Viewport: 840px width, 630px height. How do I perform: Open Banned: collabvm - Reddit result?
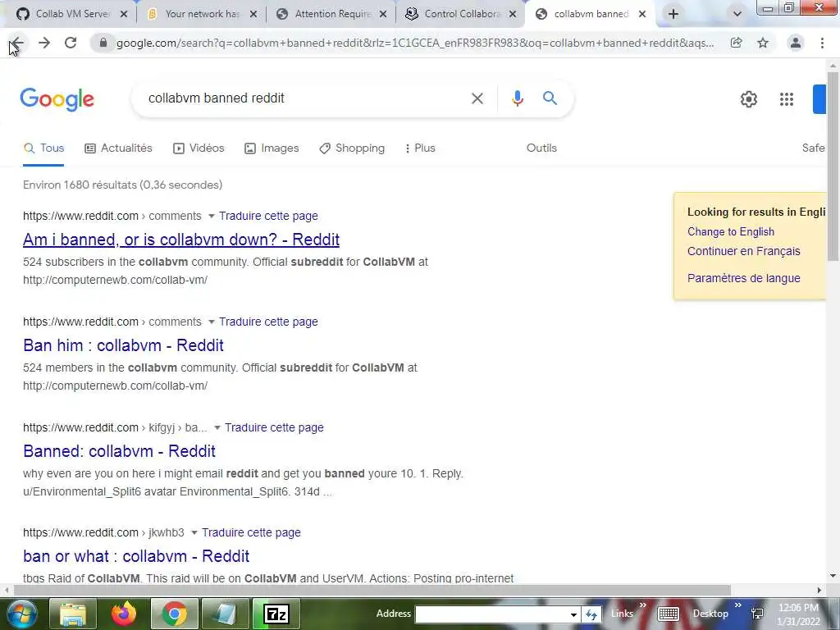[120, 451]
